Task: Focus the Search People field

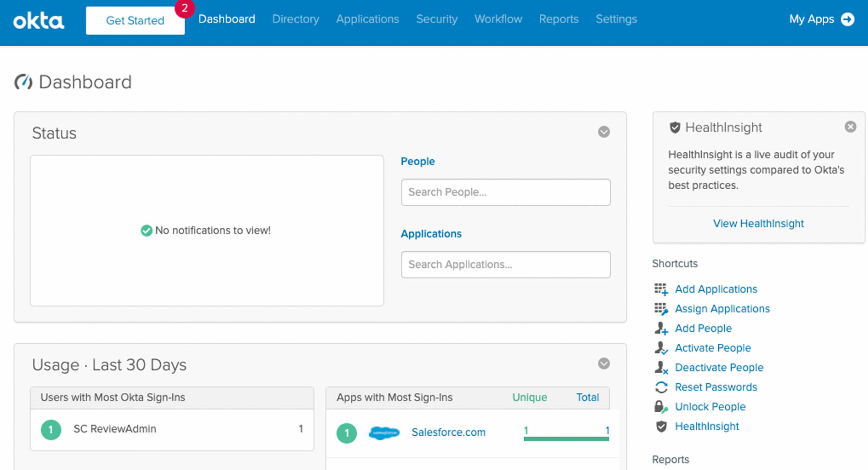Action: click(x=506, y=192)
